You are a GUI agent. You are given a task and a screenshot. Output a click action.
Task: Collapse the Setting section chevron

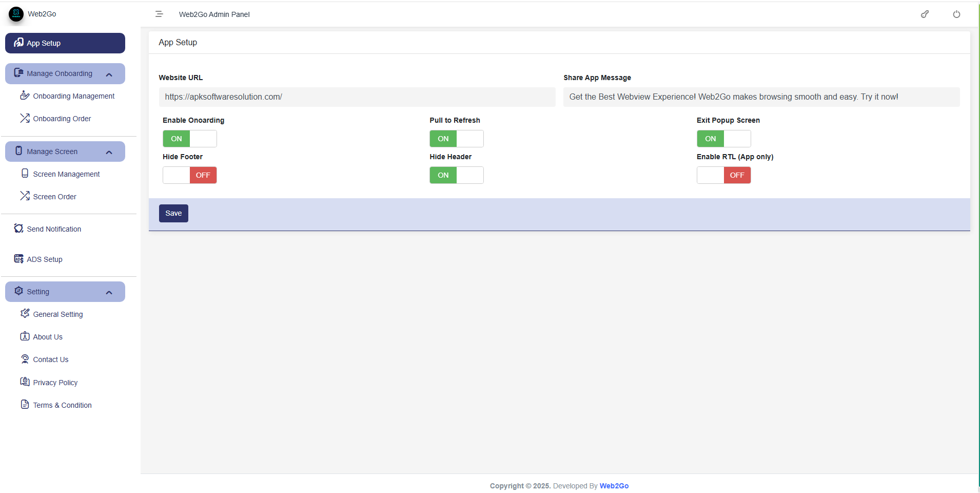(x=109, y=293)
